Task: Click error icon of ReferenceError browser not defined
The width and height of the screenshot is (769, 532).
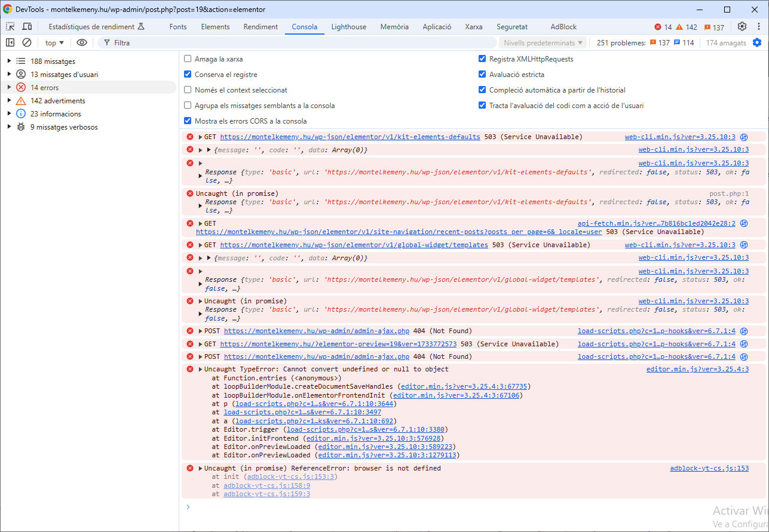Action: click(190, 468)
